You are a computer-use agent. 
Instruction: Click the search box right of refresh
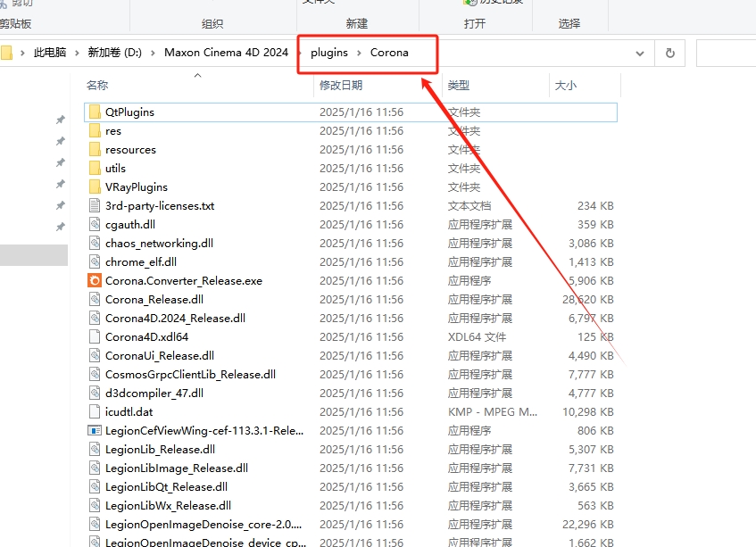coord(727,53)
